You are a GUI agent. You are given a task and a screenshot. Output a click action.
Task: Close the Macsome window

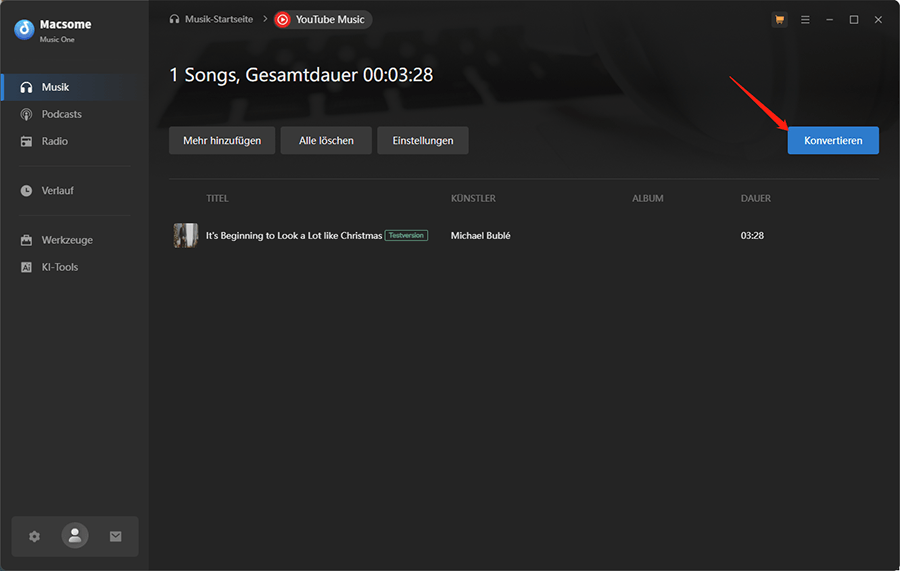878,20
